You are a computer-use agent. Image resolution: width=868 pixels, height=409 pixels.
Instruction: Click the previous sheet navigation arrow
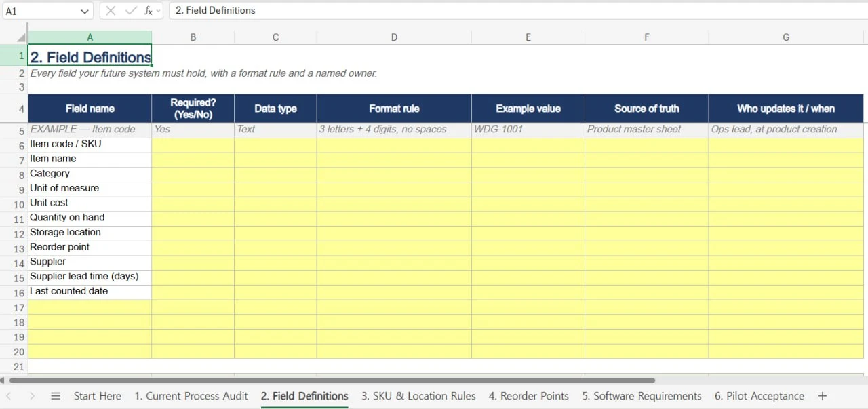(x=9, y=396)
